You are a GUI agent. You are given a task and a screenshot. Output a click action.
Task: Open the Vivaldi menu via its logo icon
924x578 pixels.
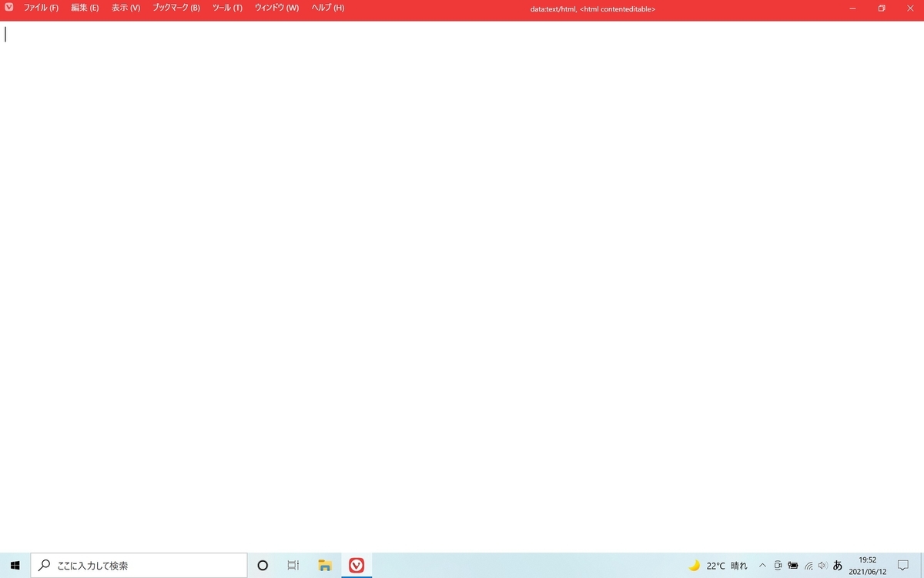pyautogui.click(x=8, y=8)
